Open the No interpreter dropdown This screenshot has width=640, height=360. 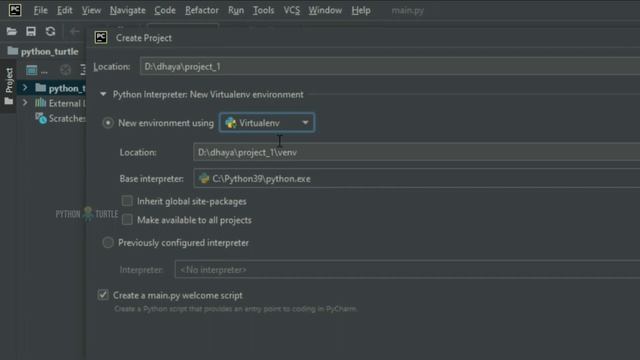pos(407,269)
